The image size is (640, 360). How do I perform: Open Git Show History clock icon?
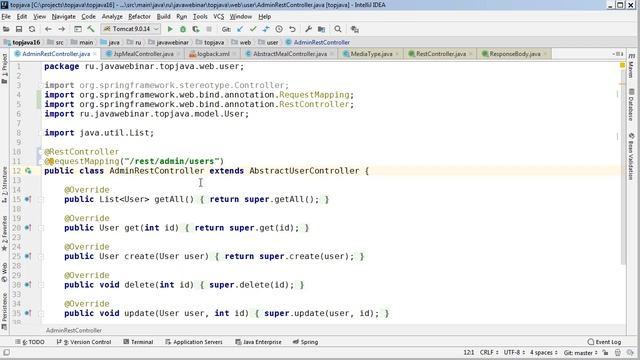pos(279,29)
